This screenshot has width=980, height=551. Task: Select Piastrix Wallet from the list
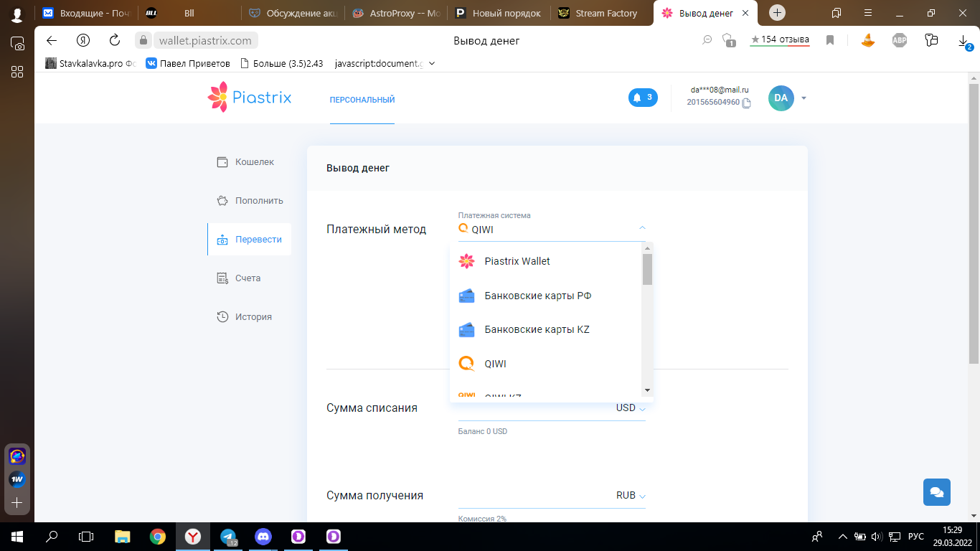(x=546, y=261)
